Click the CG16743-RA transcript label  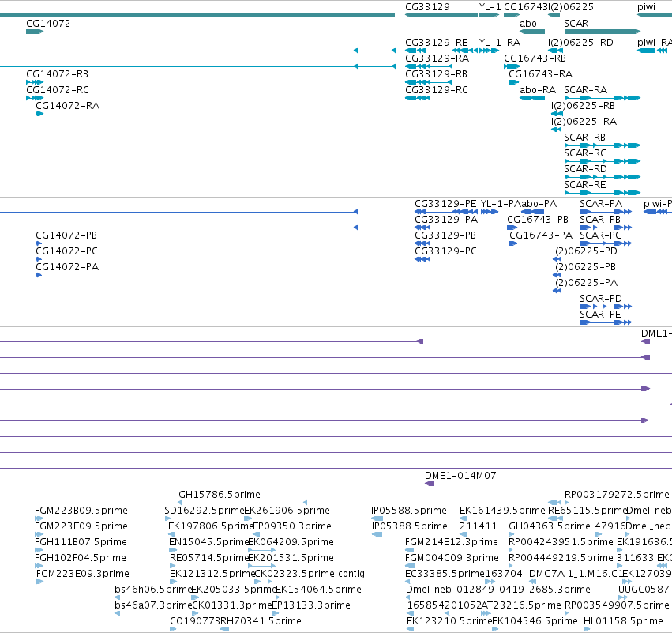click(540, 74)
